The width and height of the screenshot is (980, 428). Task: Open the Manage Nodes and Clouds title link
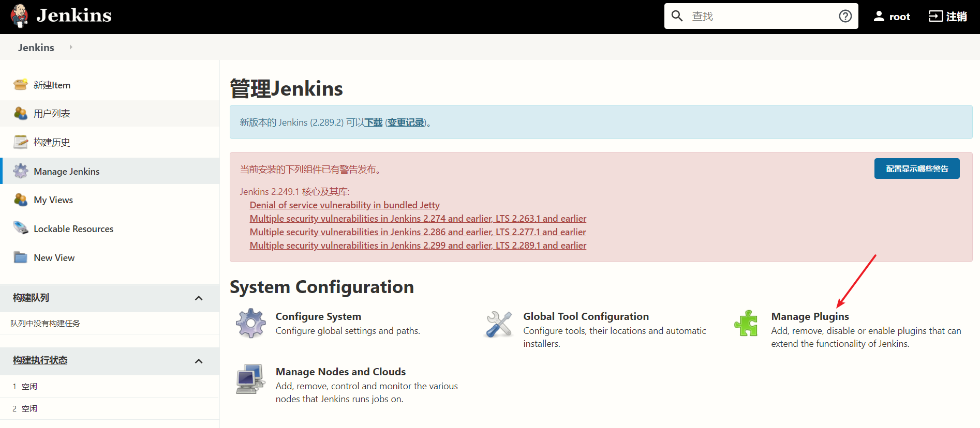(340, 372)
